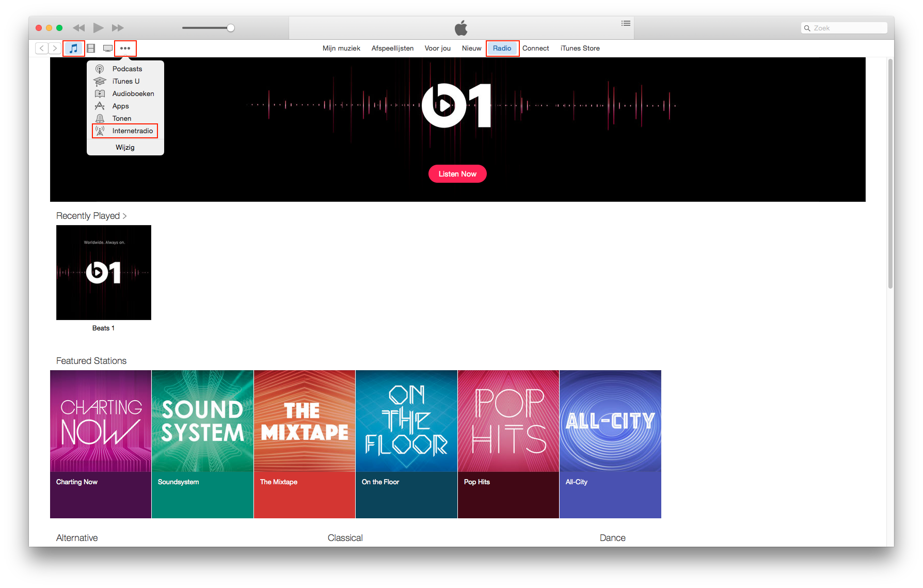Open the Beats 1 recently played thumbnail
923x588 pixels.
(x=104, y=273)
